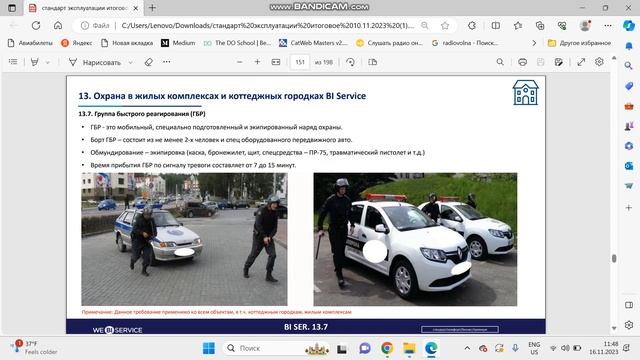Open the user profile avatar

point(585,25)
